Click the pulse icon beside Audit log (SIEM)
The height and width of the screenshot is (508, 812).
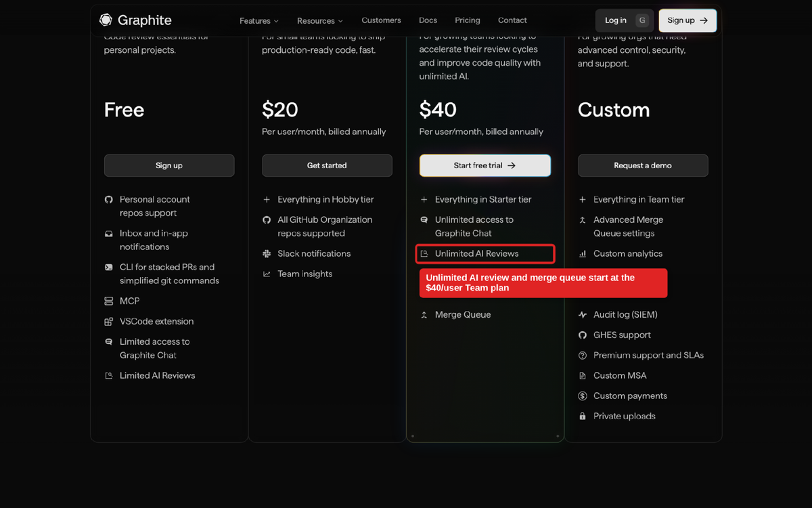pos(583,314)
